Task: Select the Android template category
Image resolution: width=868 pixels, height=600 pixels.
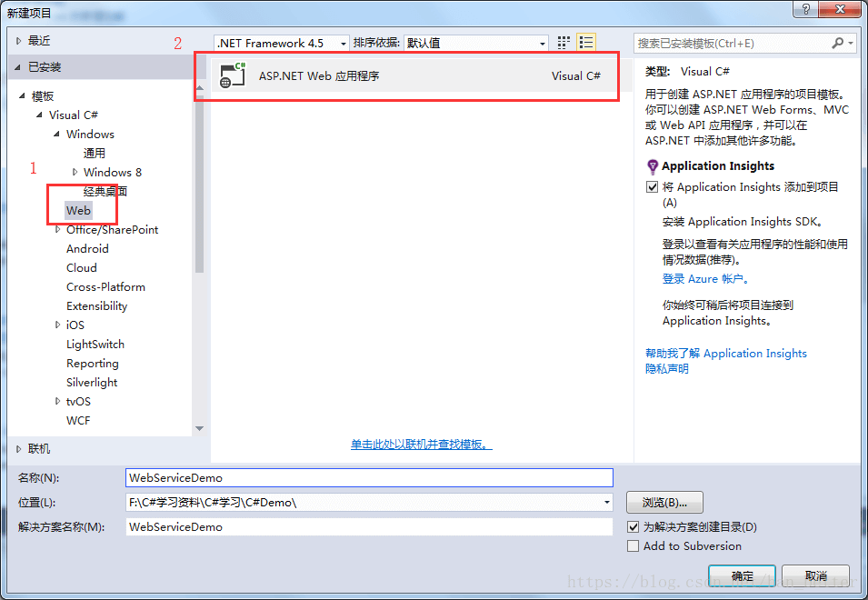Action: (87, 248)
